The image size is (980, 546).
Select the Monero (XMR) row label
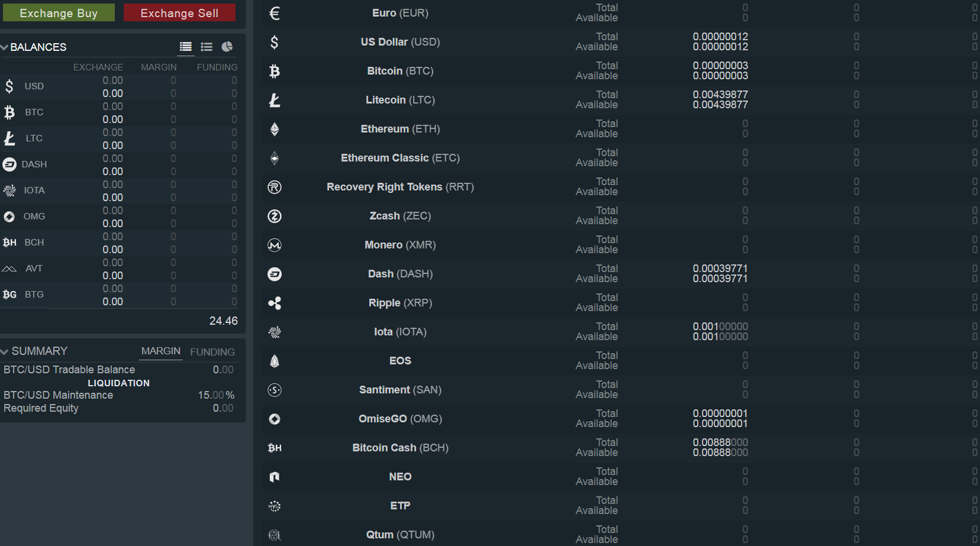click(400, 245)
